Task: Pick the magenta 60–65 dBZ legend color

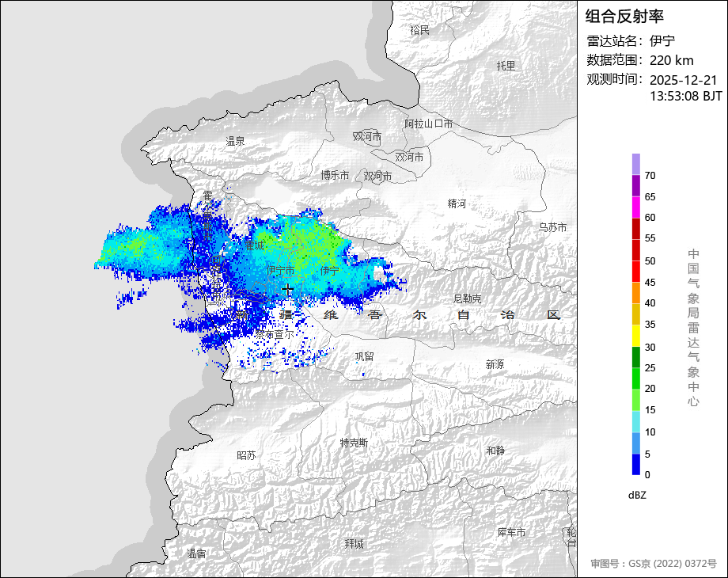Action: point(636,207)
